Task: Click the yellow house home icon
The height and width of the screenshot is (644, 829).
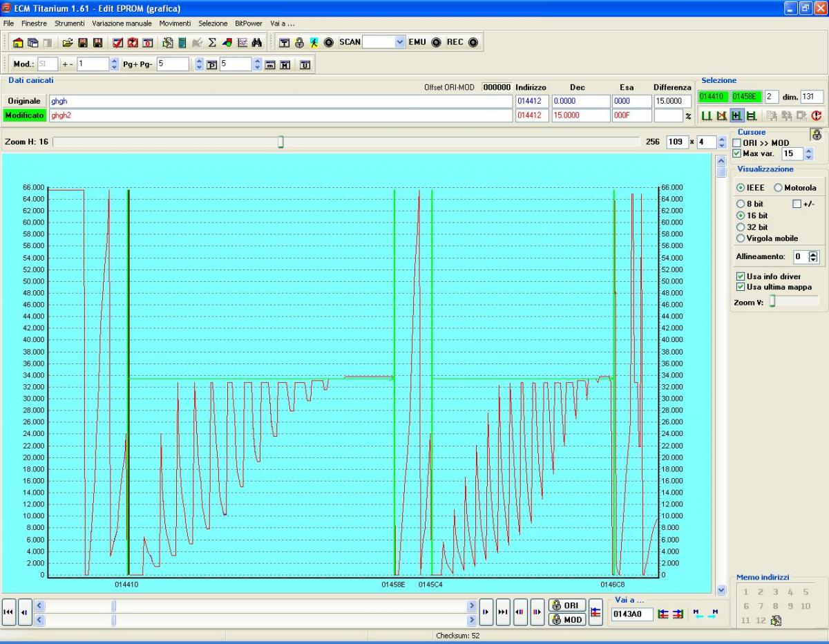Action: (x=19, y=43)
